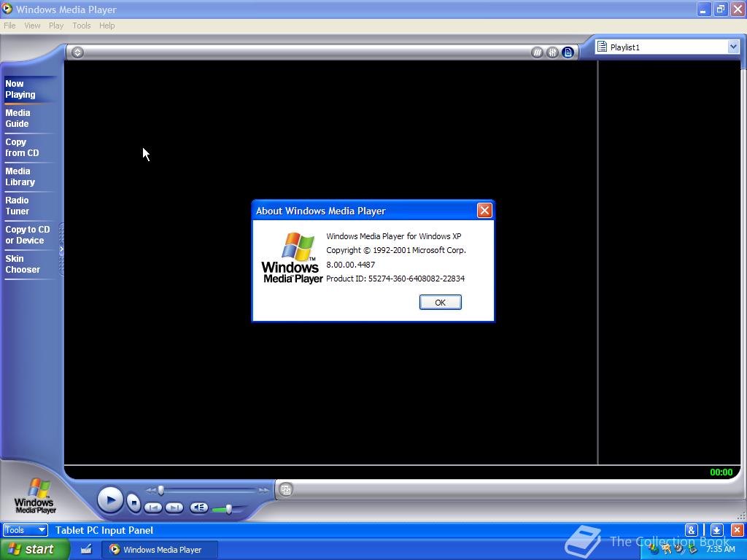
Task: Click the Input Panel dock/download arrow button
Action: pos(716,530)
